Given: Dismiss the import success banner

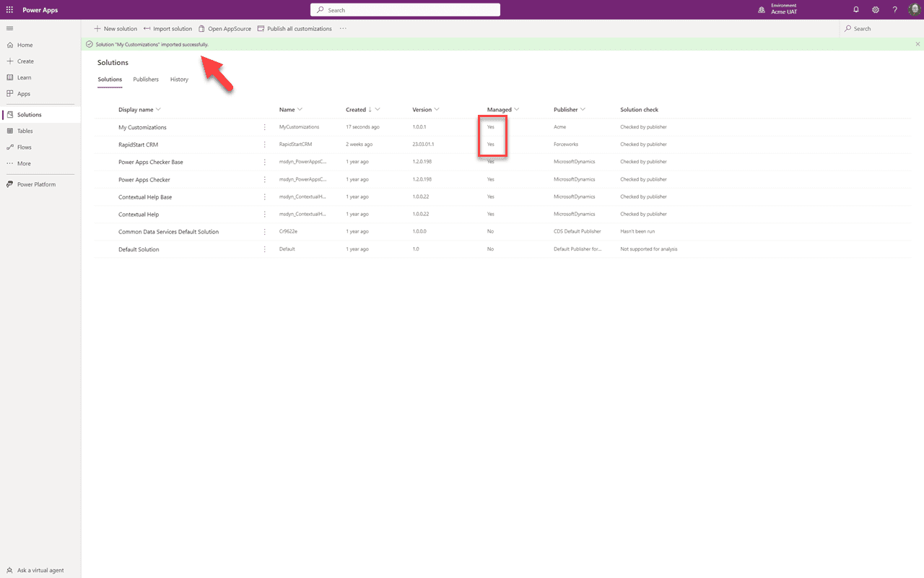Looking at the screenshot, I should [x=917, y=43].
